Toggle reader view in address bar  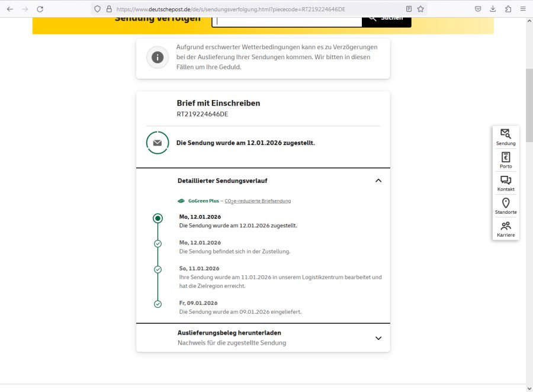point(409,9)
